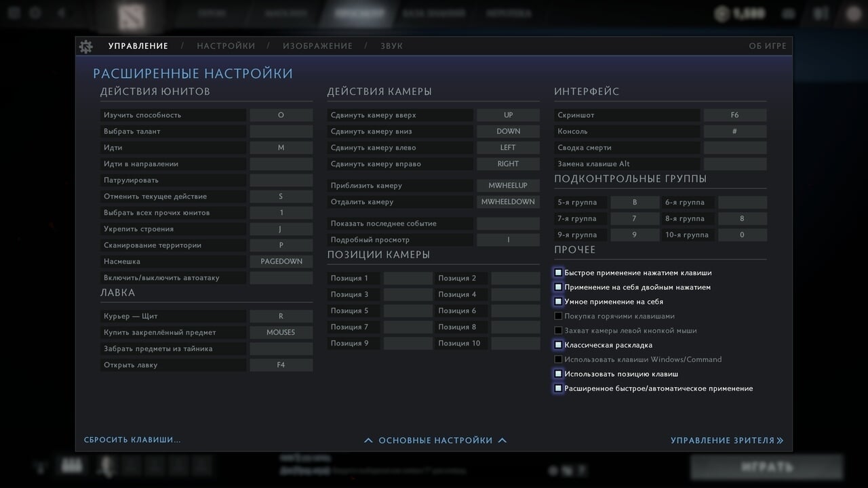The width and height of the screenshot is (868, 488).
Task: Rebind 10-я группа key 0
Action: 743,235
